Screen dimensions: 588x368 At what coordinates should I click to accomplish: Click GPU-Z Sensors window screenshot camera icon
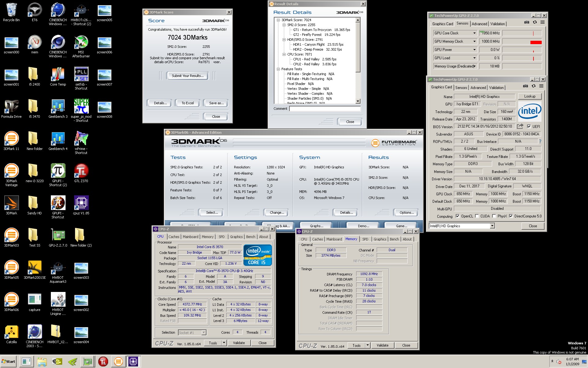pyautogui.click(x=526, y=22)
